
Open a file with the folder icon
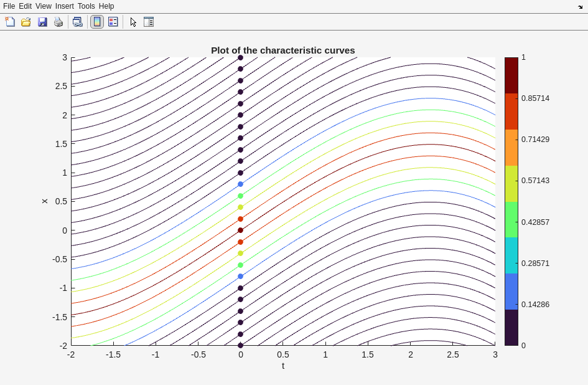26,22
